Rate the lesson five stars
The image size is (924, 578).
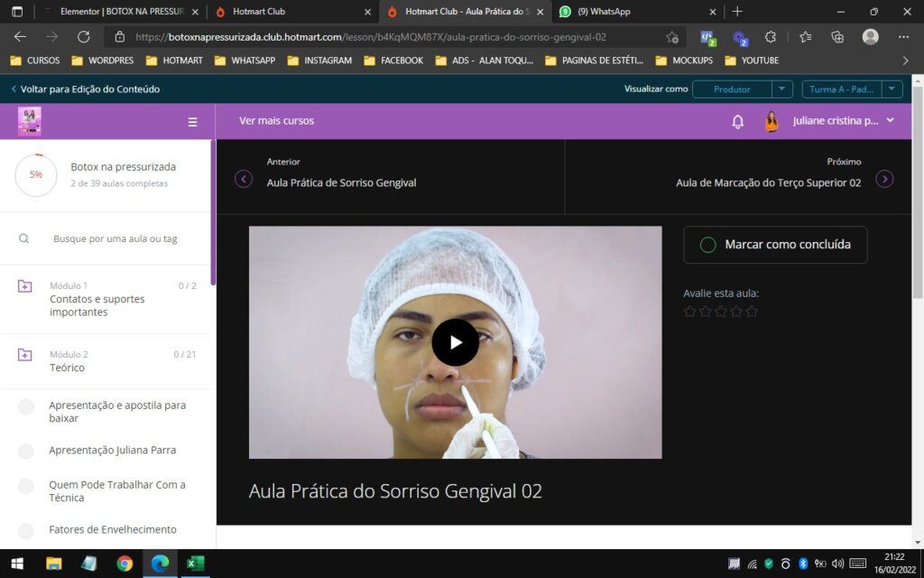coord(752,312)
